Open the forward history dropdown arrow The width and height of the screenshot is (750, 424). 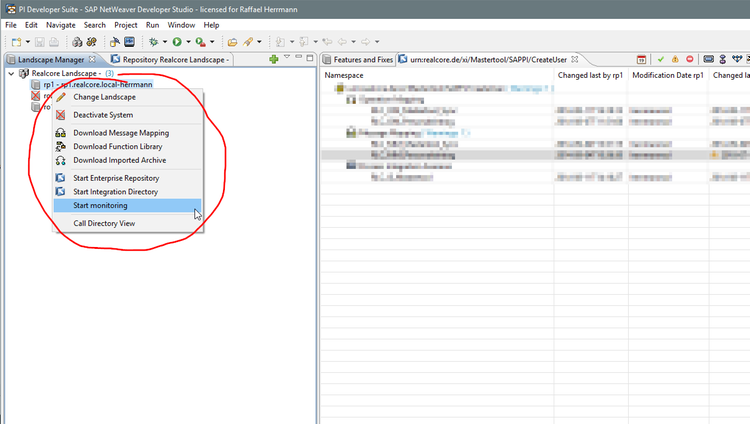click(377, 42)
